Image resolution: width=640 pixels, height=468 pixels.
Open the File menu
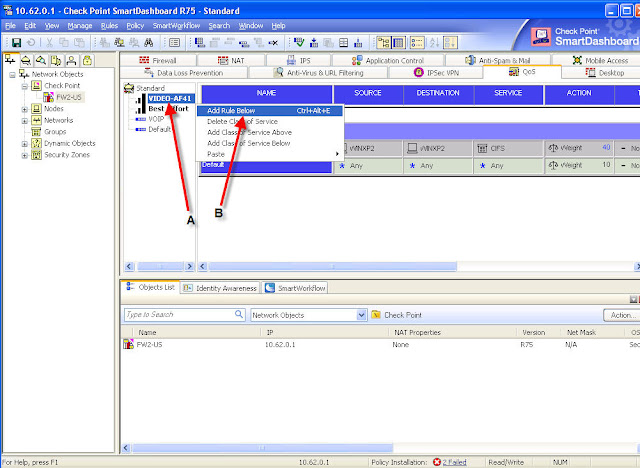click(x=10, y=26)
